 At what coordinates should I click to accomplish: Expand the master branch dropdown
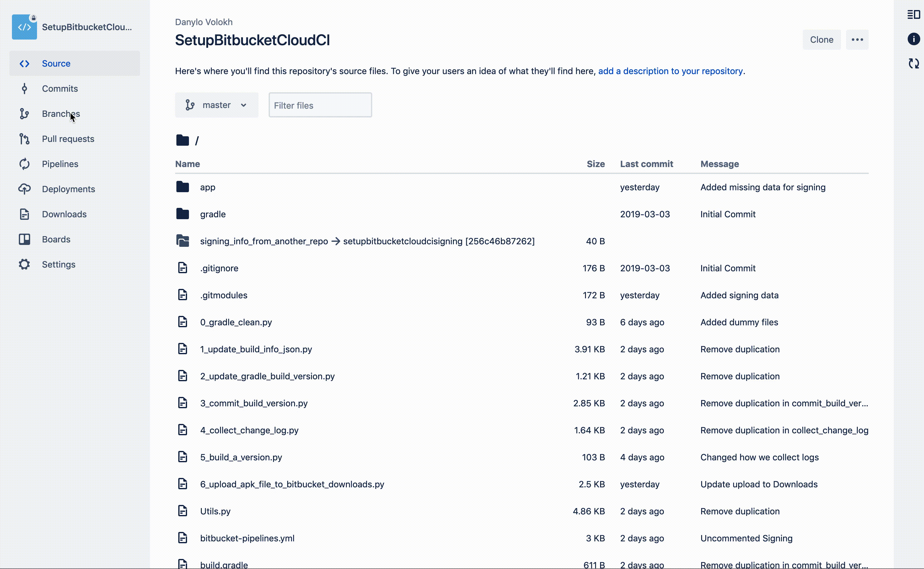(217, 105)
